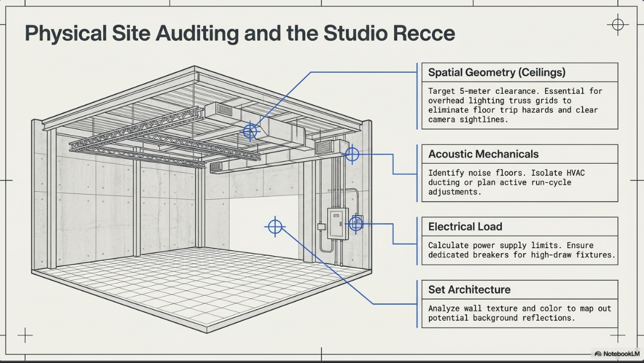The width and height of the screenshot is (644, 363).
Task: Select the 'Spatial Geometry (Ceilings)' heading
Action: (497, 73)
